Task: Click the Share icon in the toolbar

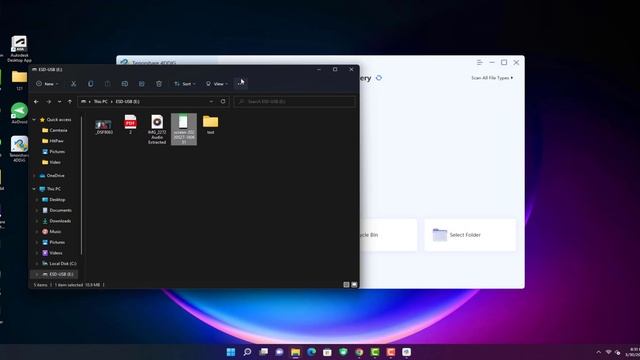Action: 142,84
